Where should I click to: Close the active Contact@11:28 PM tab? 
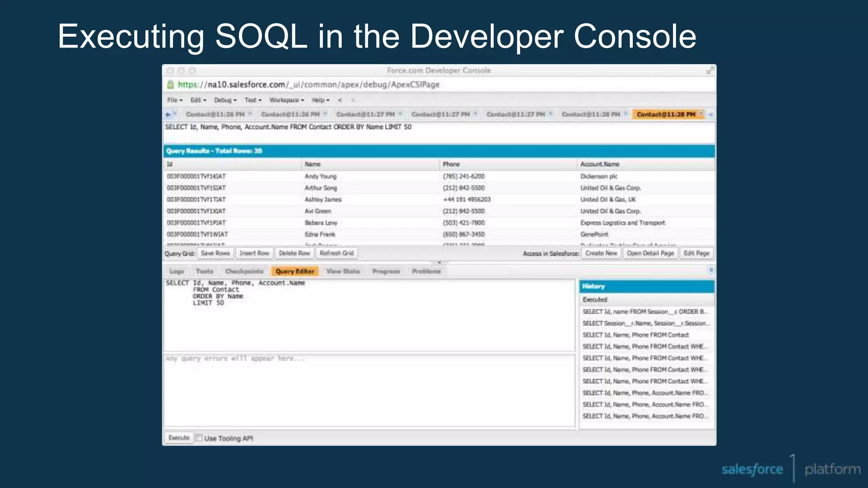coord(701,114)
